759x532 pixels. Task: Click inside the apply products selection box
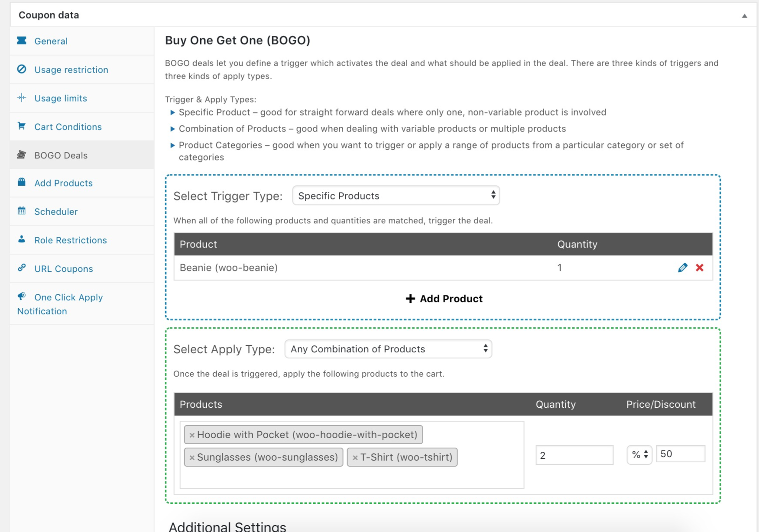[352, 455]
